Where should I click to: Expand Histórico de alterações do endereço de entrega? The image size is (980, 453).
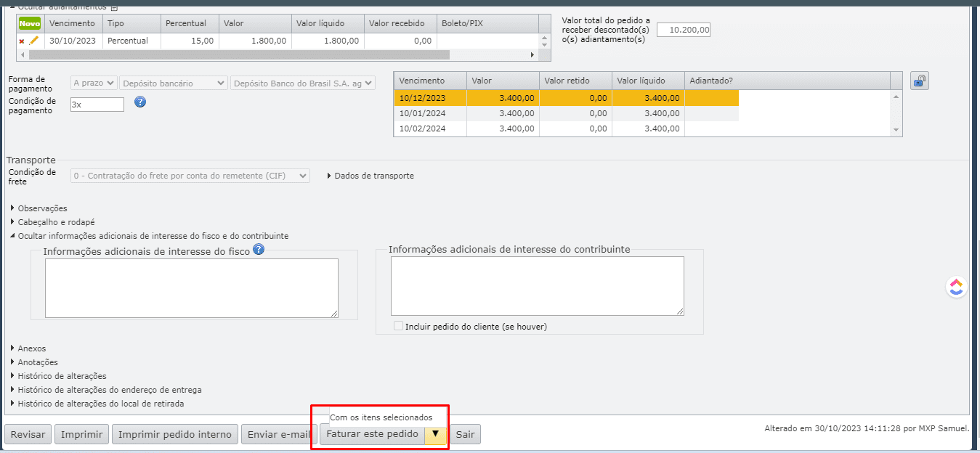[x=105, y=390]
